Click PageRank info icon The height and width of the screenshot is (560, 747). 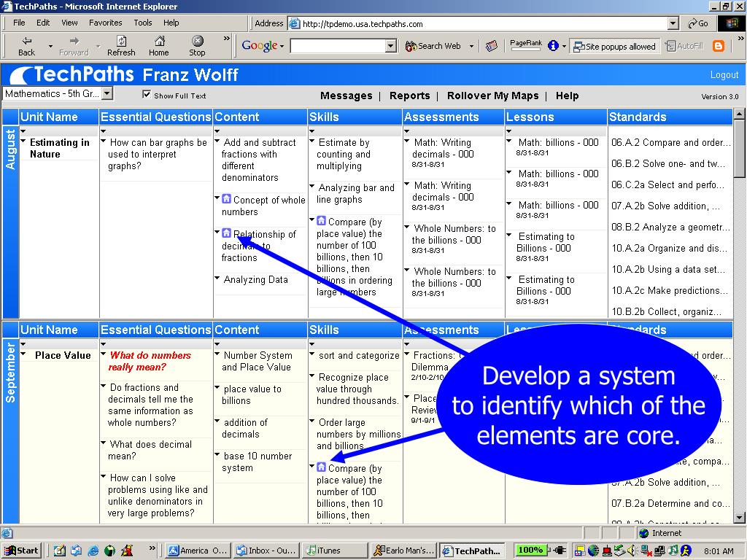(553, 46)
